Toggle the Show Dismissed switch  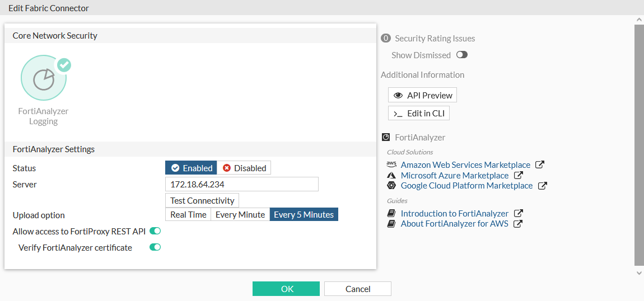(461, 55)
